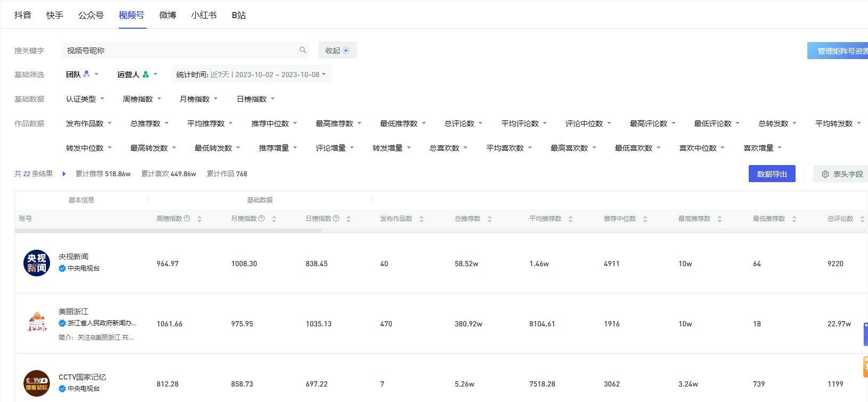Sort table by 推荐中位数 column
868x402 pixels.
[645, 219]
